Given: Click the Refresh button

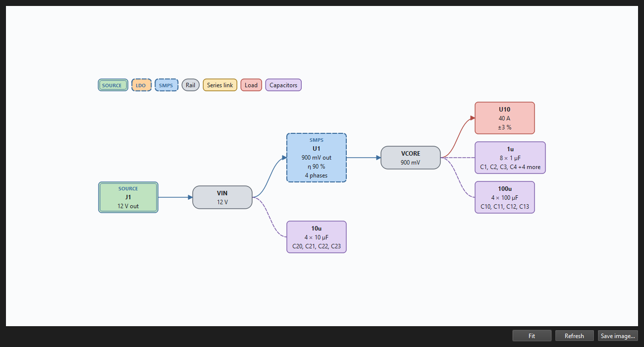Looking at the screenshot, I should click(574, 336).
